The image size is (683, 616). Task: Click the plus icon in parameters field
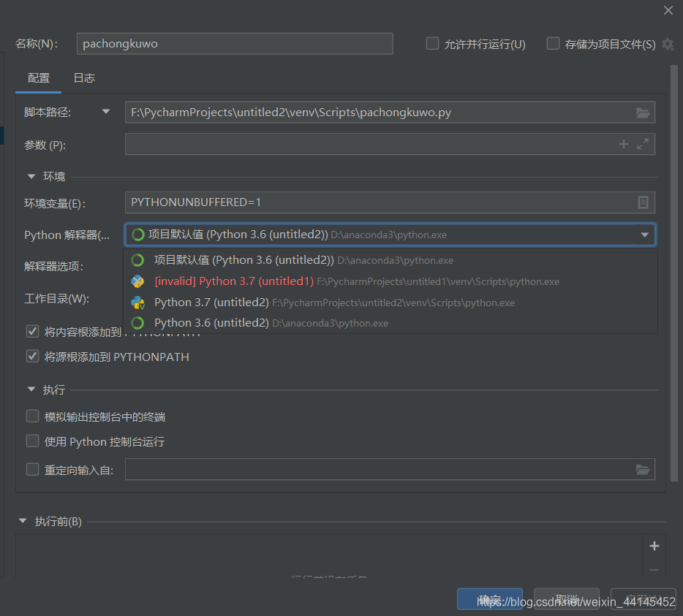624,145
